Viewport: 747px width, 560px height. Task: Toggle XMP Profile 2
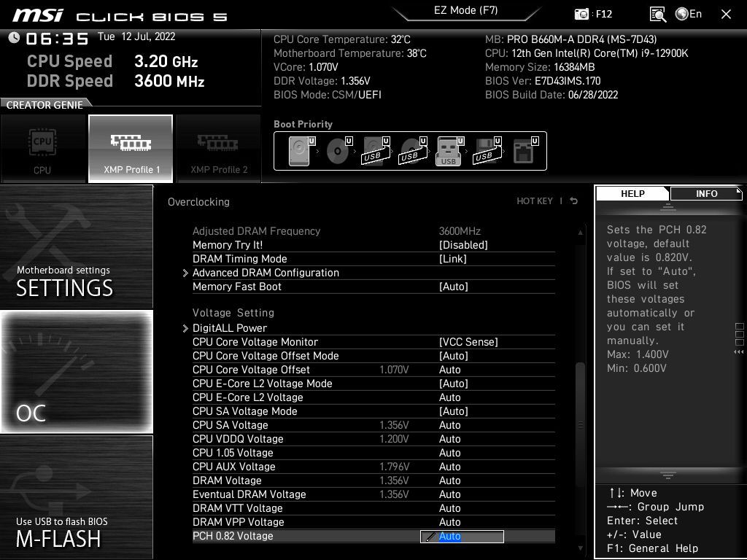[x=219, y=149]
